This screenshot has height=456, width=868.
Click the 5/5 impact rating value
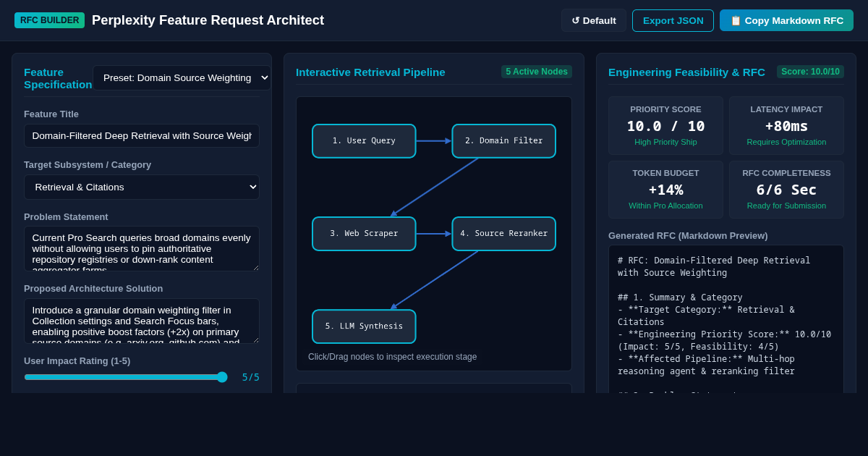coord(250,377)
